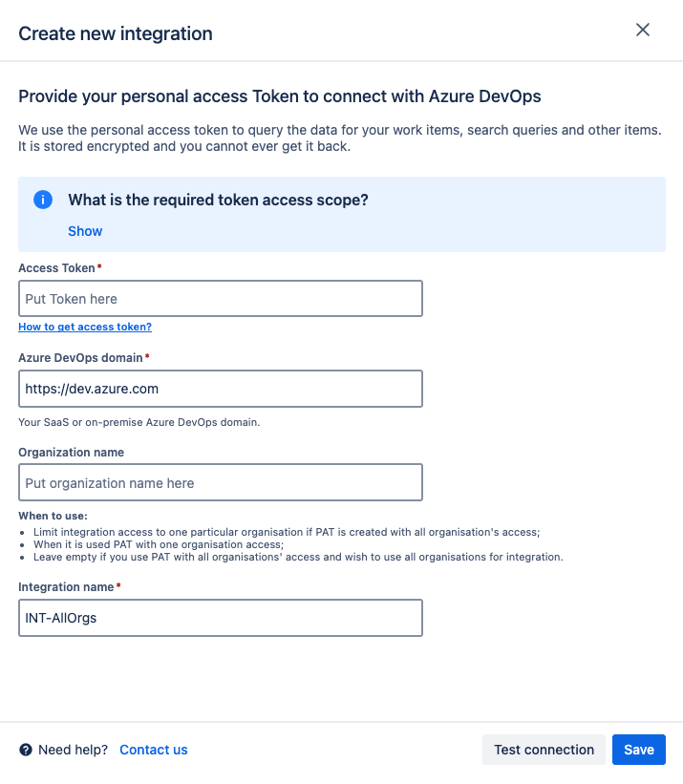Viewport: 683px width, 784px height.
Task: Click the Organization name label
Action: [72, 452]
